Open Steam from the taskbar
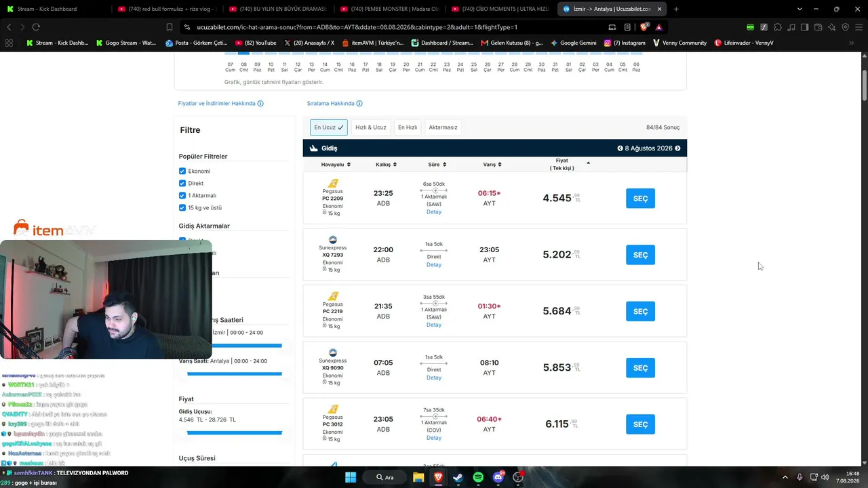This screenshot has height=488, width=868. pos(458,477)
